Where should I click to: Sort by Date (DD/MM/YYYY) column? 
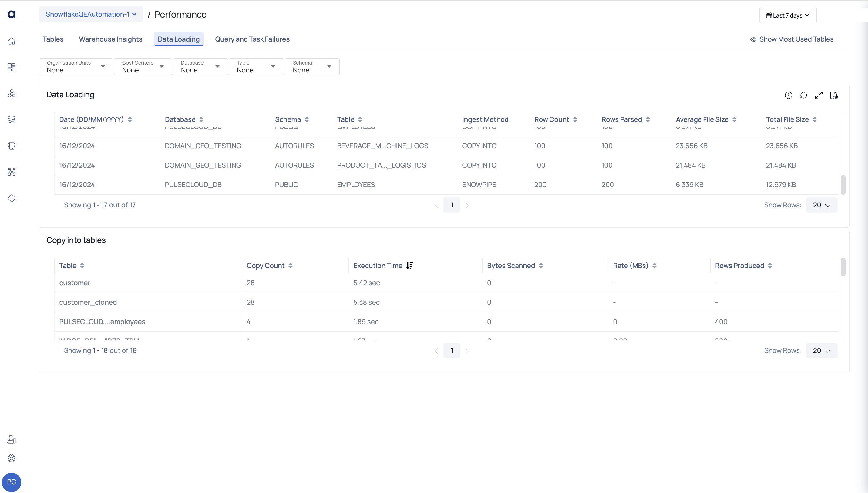pyautogui.click(x=130, y=119)
